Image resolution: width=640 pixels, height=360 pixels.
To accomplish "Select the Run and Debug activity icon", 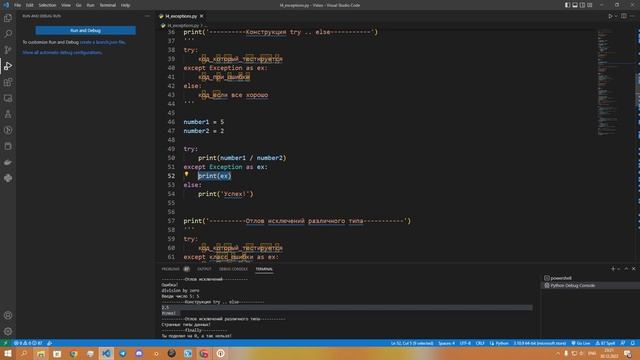I will (8, 66).
